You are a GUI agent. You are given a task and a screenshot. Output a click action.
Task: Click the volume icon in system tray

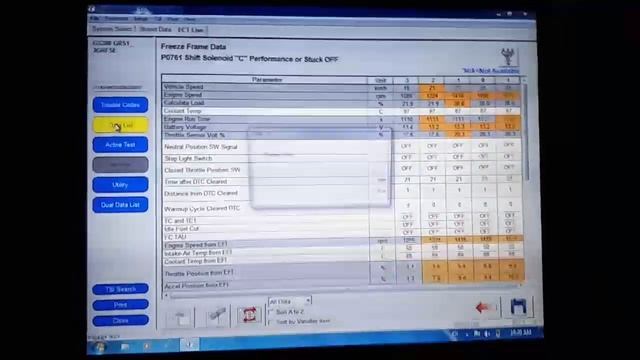(x=487, y=334)
